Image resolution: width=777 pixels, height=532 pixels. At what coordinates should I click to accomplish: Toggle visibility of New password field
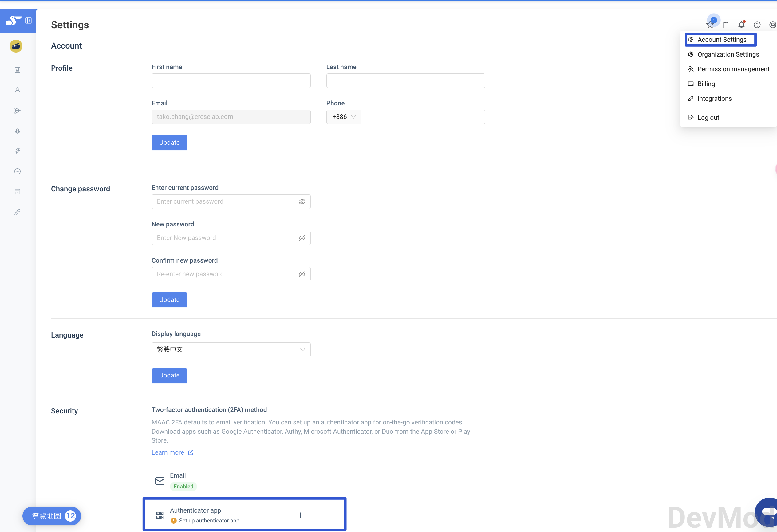302,238
